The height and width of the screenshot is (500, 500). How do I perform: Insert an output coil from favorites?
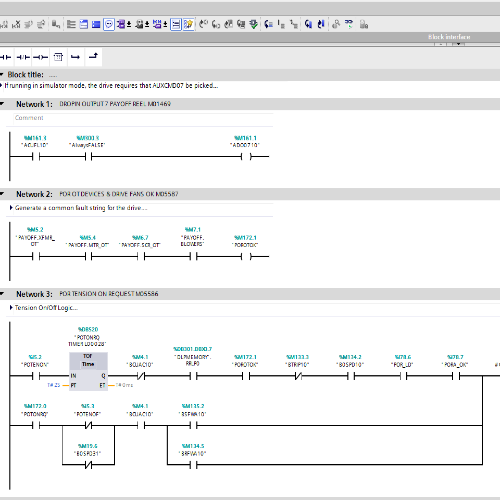tap(41, 57)
